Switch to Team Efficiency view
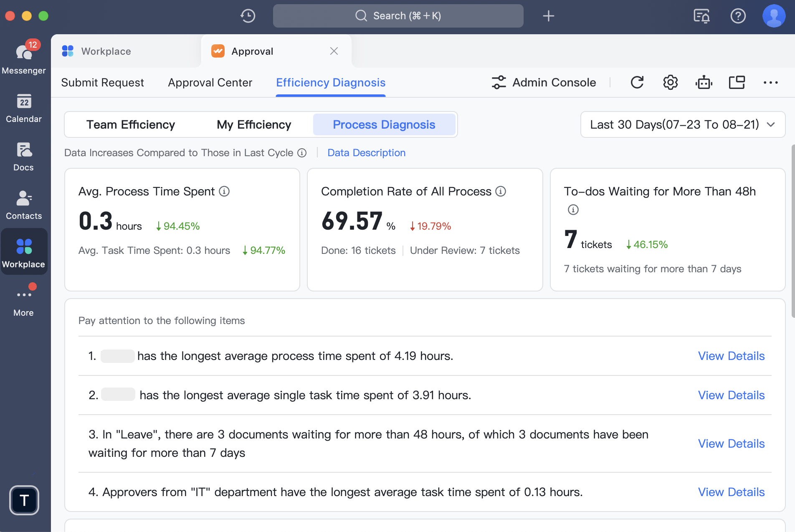The height and width of the screenshot is (532, 795). click(x=131, y=124)
